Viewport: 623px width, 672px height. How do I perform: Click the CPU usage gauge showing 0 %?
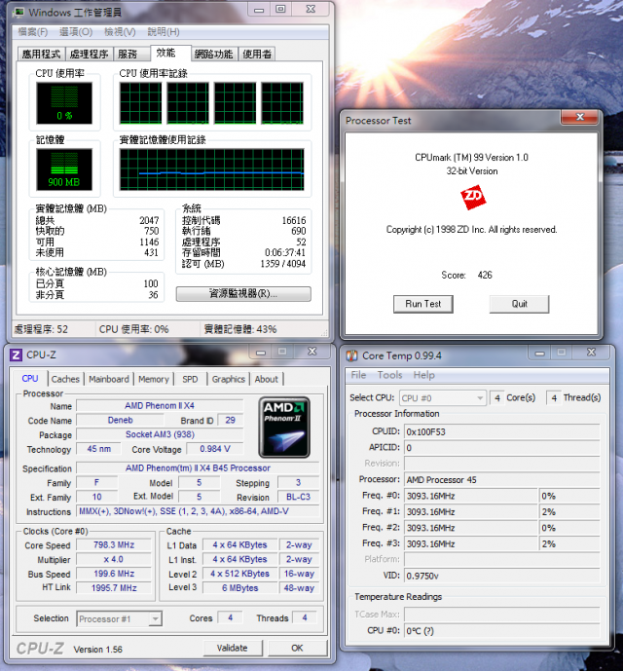point(64,103)
